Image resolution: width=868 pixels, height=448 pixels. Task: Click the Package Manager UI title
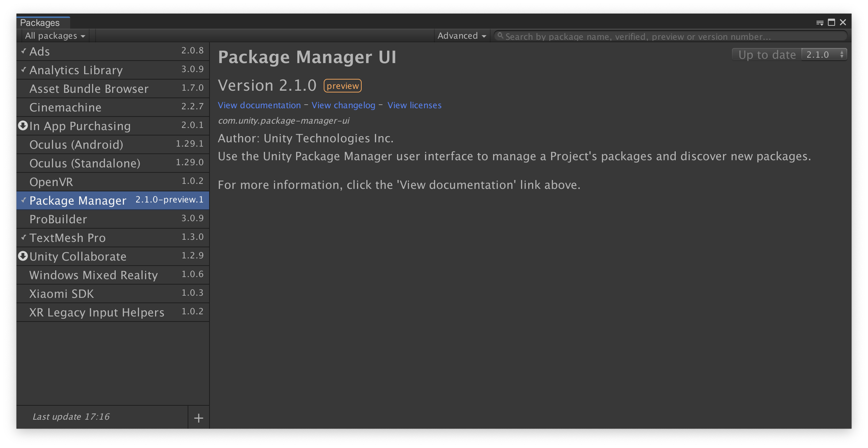tap(307, 57)
